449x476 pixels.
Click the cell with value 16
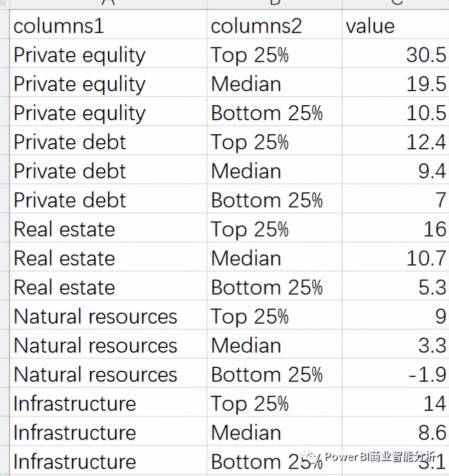(x=395, y=227)
